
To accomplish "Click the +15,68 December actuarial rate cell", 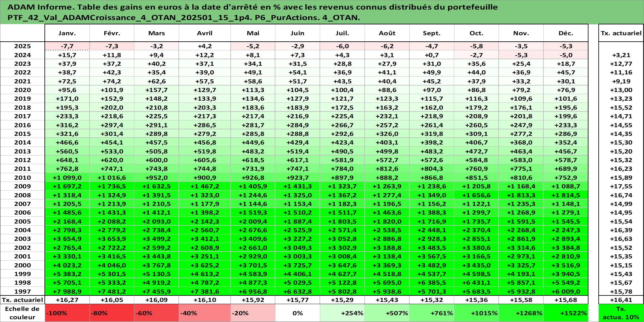I will 566,300.
